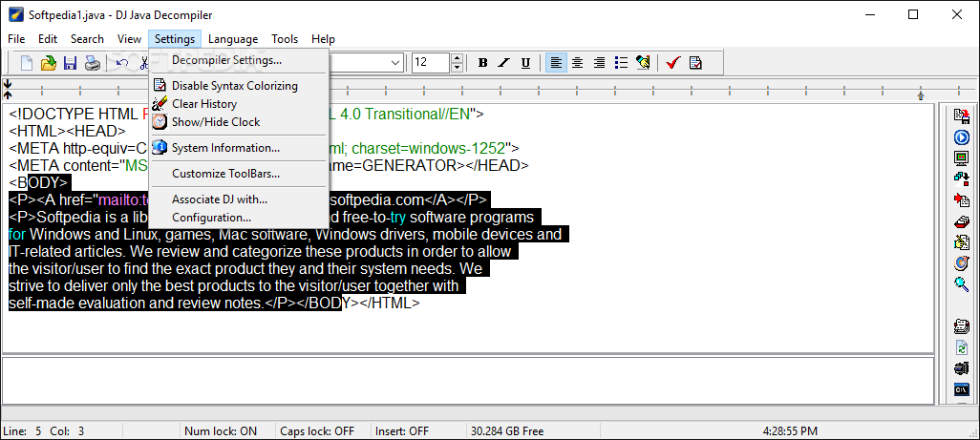Open the Search menu
The height and width of the screenshot is (440, 980).
point(87,39)
